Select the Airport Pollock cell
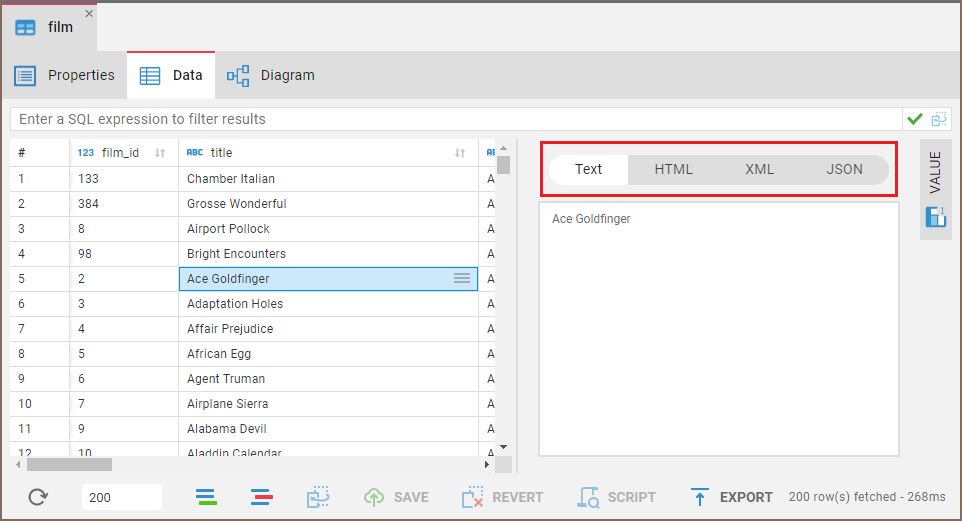The width and height of the screenshot is (962, 521). click(x=328, y=229)
